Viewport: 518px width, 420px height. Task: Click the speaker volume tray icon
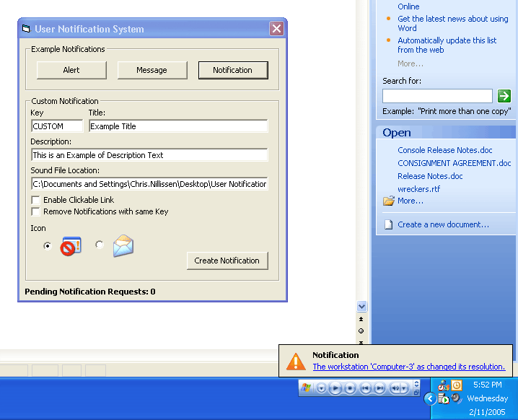pyautogui.click(x=457, y=398)
